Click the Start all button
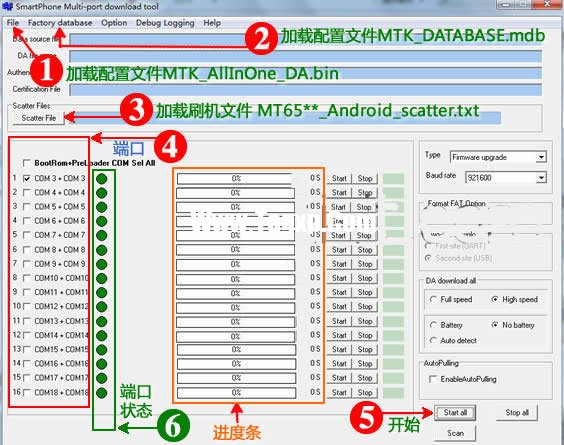This screenshot has height=445, width=564. 455,413
